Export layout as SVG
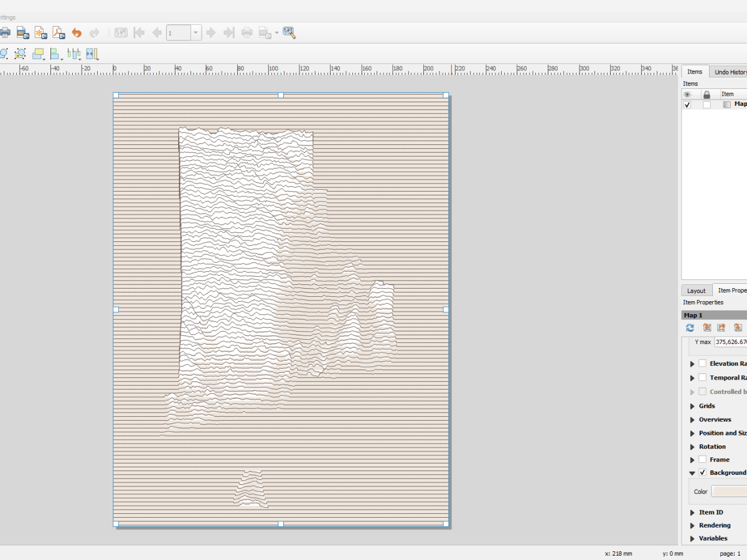Viewport: 747px width, 560px height. [x=39, y=32]
